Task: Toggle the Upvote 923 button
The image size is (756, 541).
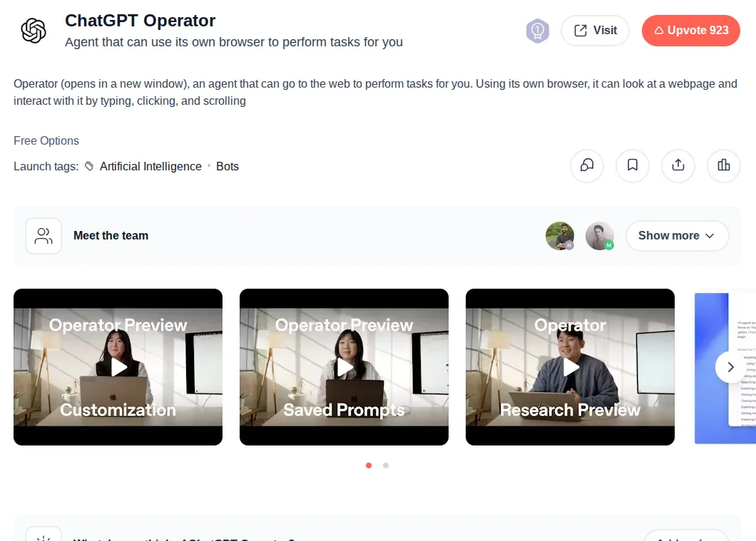Action: click(x=690, y=30)
